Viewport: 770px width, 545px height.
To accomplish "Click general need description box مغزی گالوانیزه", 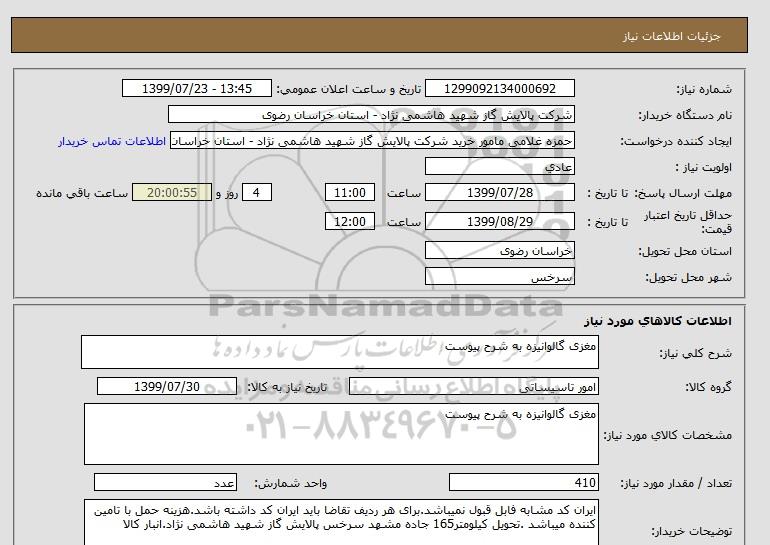I will [x=340, y=352].
